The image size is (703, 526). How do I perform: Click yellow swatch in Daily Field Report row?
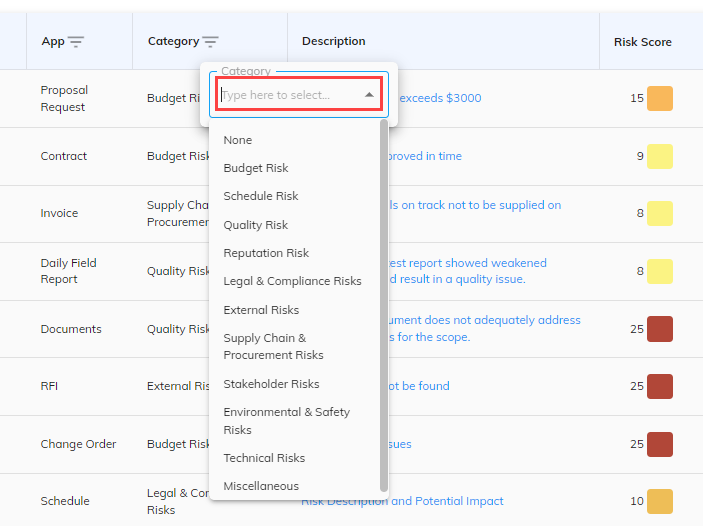click(660, 271)
